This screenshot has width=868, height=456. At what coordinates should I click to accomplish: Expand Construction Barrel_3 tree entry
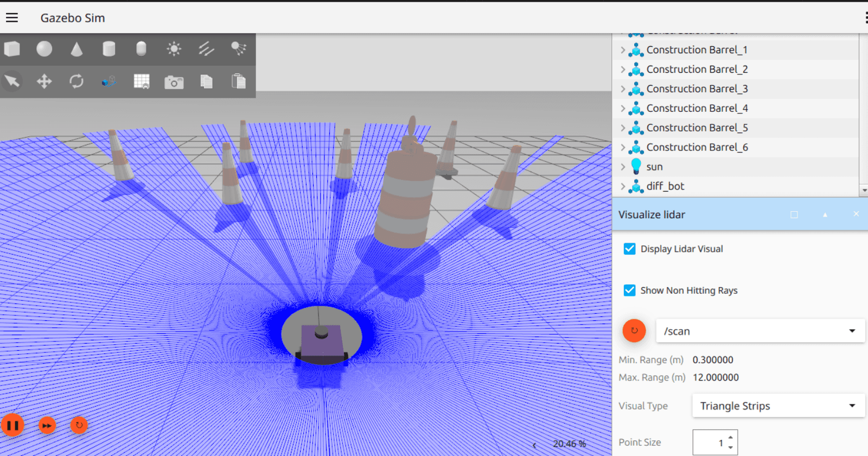pyautogui.click(x=623, y=89)
